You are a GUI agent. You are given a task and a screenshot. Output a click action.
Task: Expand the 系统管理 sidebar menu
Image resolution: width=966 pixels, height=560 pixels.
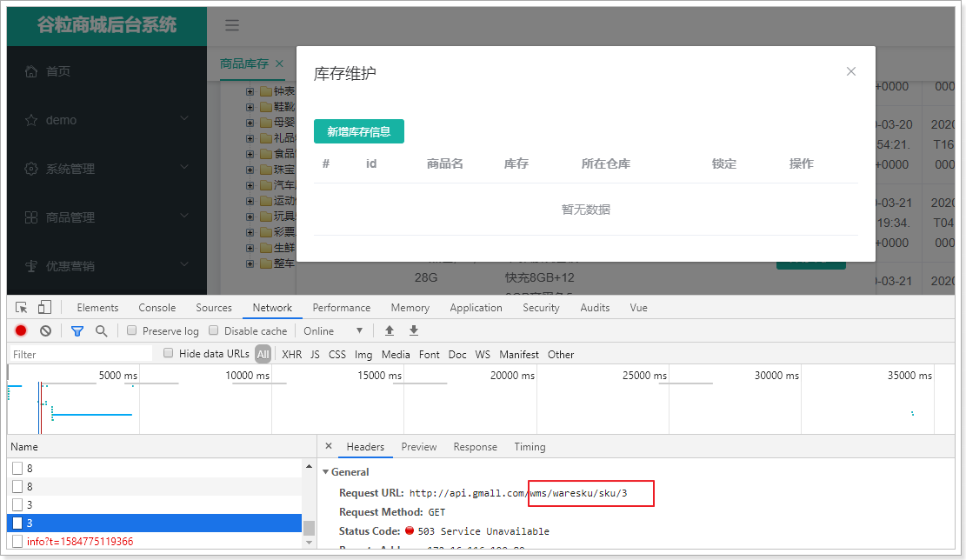pyautogui.click(x=184, y=167)
